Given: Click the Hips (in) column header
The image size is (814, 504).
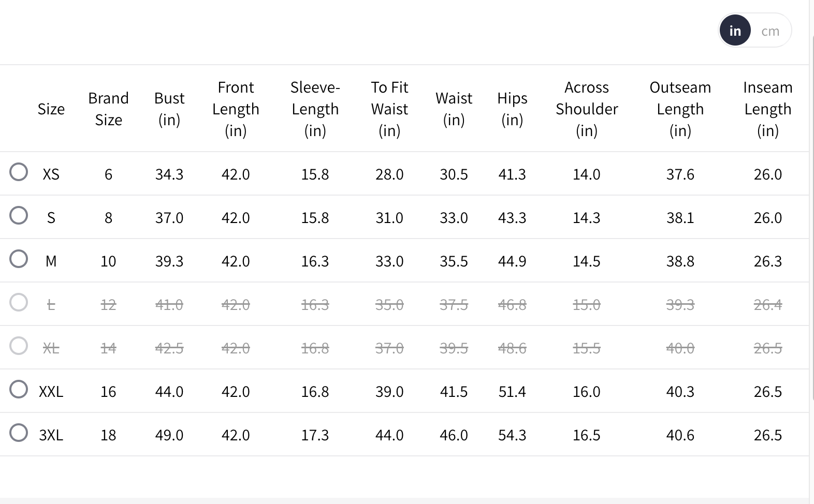Looking at the screenshot, I should pos(512,109).
